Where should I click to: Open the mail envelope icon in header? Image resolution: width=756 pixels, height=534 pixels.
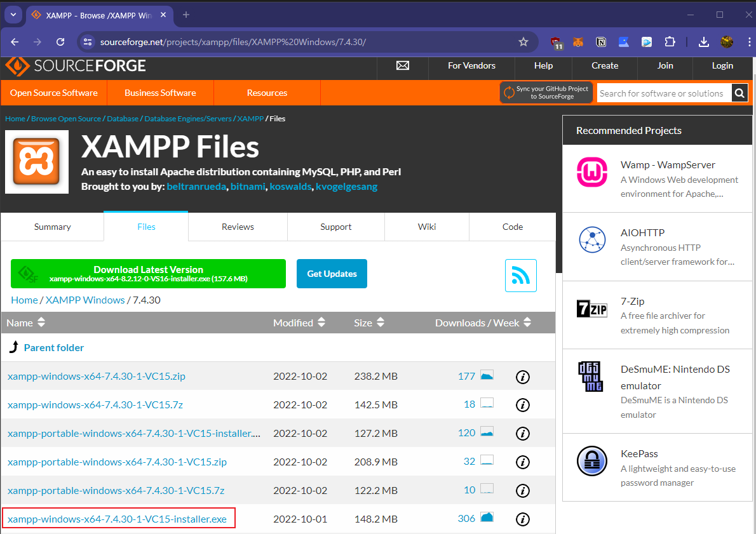(403, 65)
